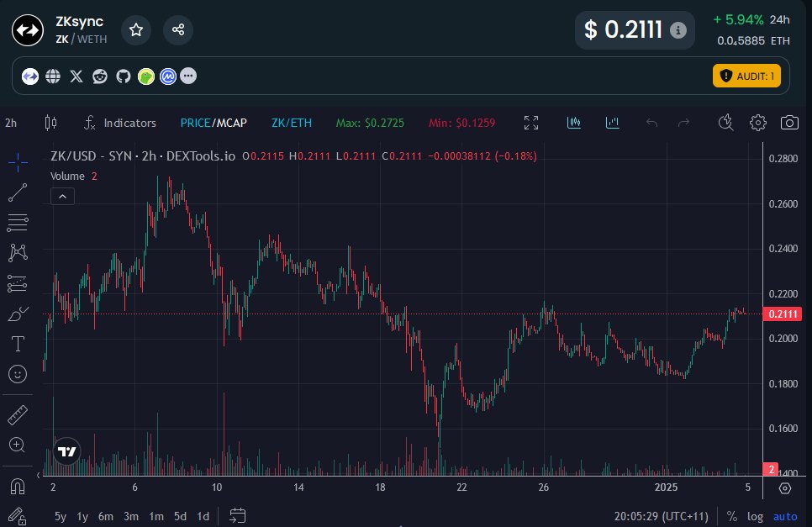
Task: Toggle the bar chart overlay icon
Action: pos(613,123)
